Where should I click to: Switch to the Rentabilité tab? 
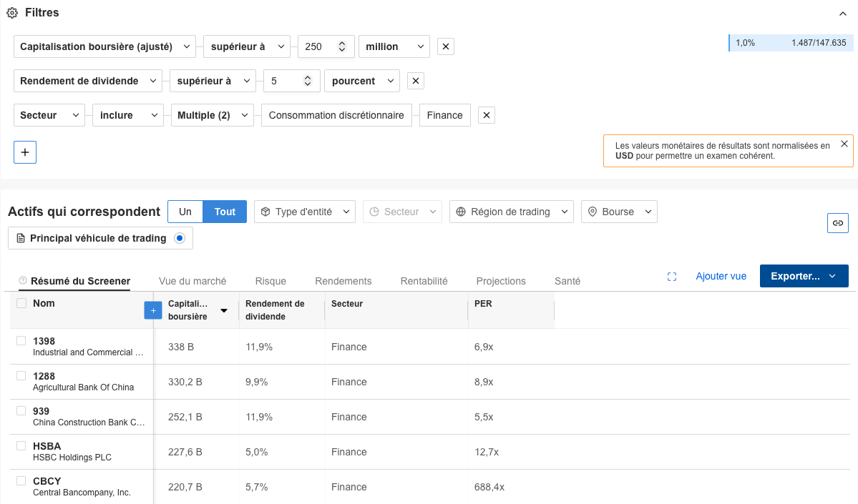pos(424,281)
